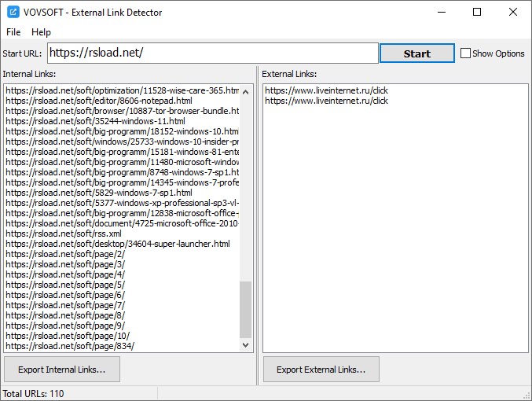
Task: Select the soft/page/7/ link
Action: pos(65,305)
